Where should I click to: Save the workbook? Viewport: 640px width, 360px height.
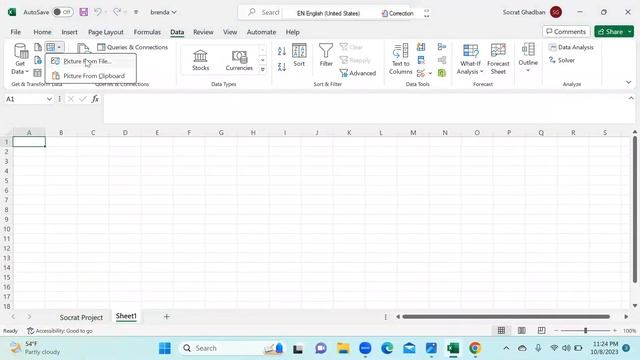[84, 12]
